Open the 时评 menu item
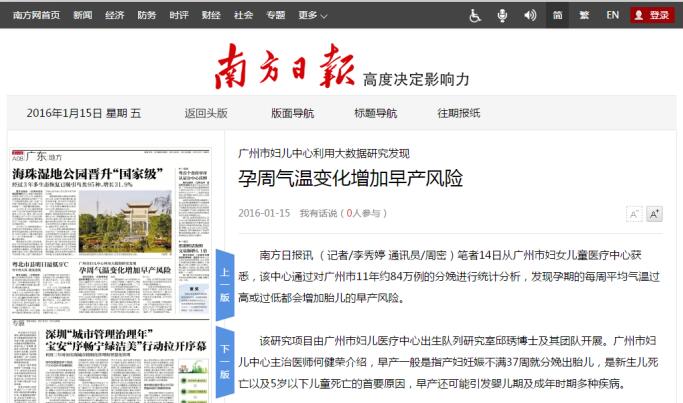 tap(179, 15)
